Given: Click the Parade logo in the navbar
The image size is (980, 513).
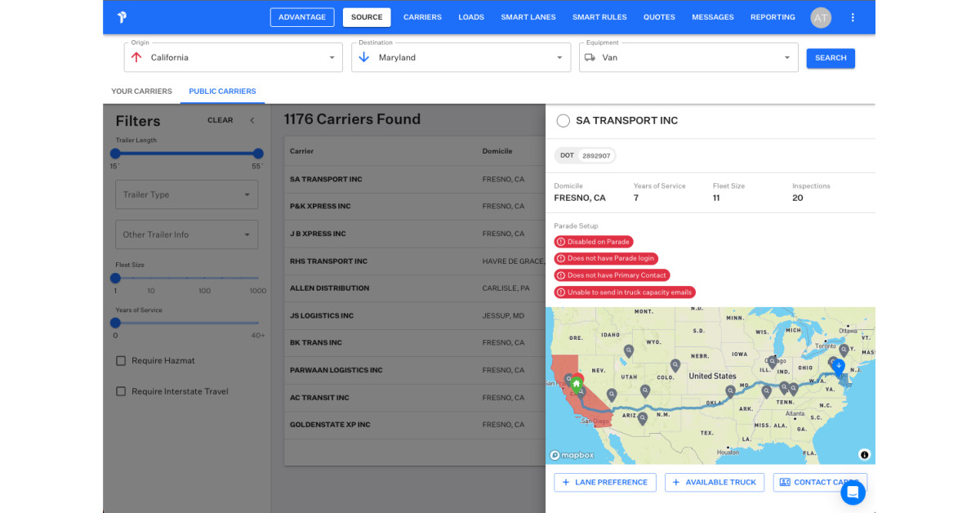Looking at the screenshot, I should point(121,17).
